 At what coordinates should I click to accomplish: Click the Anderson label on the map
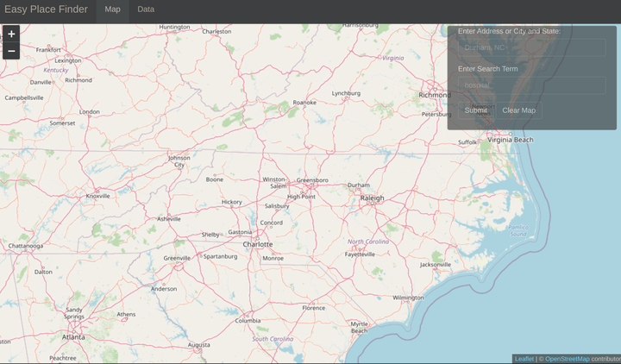164,289
